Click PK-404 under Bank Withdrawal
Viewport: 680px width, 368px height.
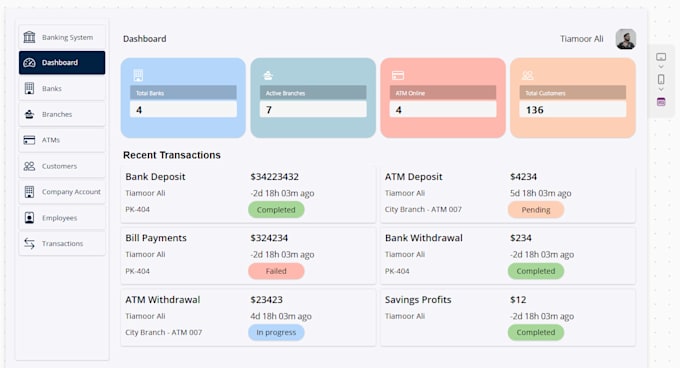(397, 271)
